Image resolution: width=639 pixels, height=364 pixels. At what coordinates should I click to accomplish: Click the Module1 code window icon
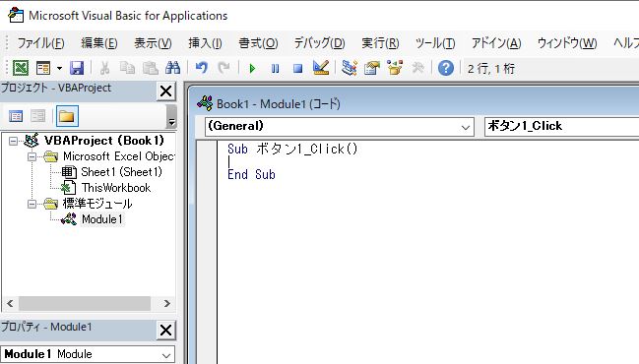point(205,103)
